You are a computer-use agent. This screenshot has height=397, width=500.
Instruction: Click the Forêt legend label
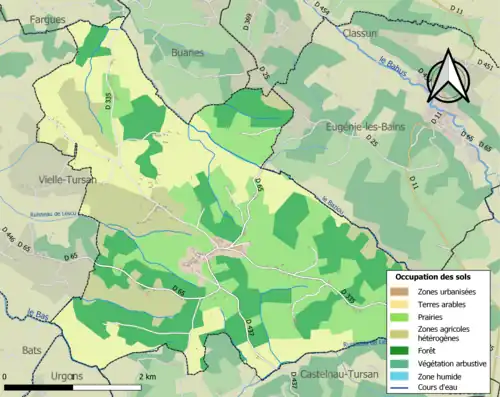point(427,351)
